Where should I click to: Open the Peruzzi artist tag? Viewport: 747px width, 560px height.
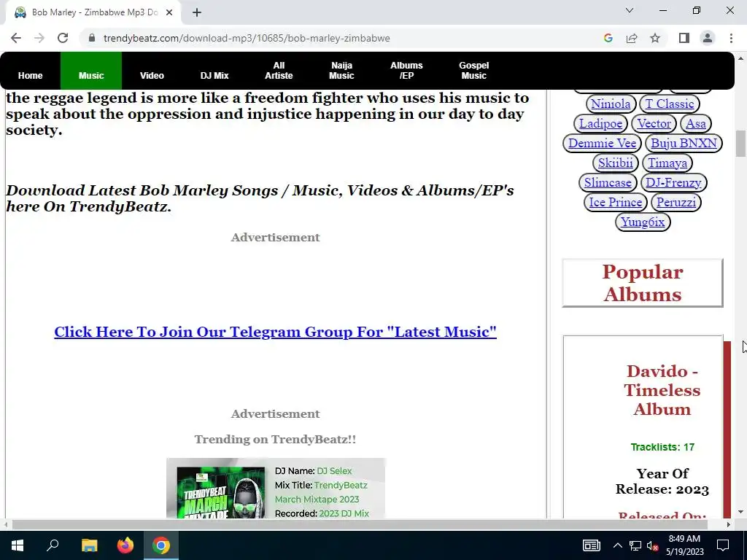click(676, 202)
